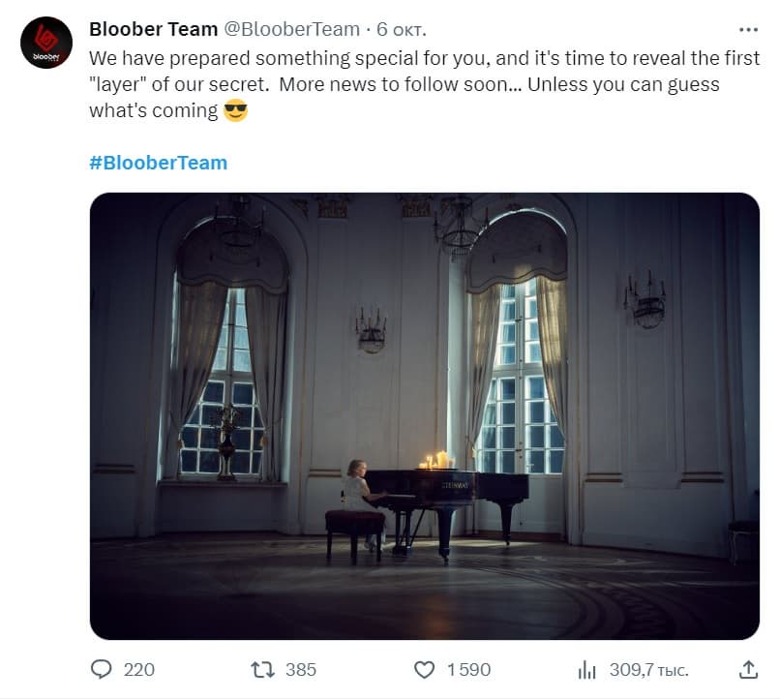The image size is (780, 700).
Task: Click the reply speech bubble icon
Action: tap(102, 669)
